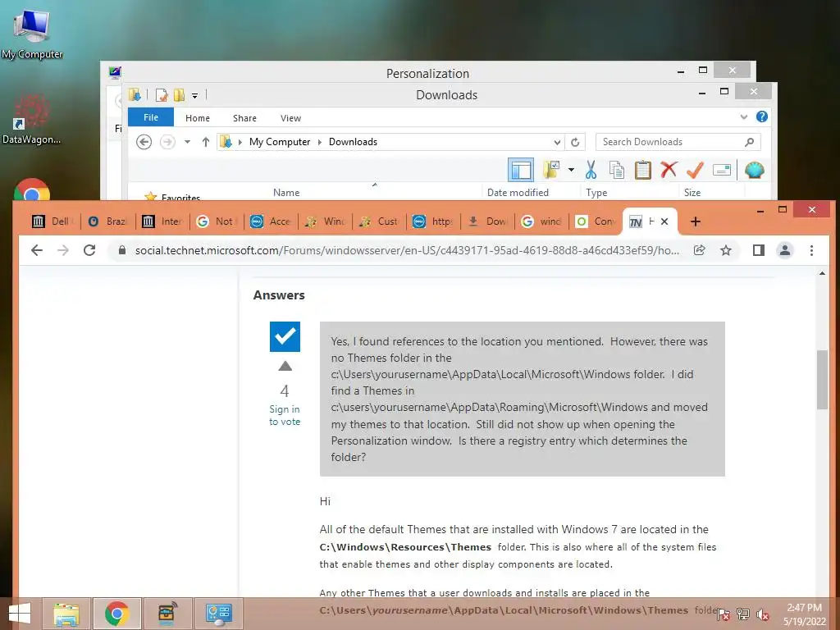Sort by Name column in Downloads
The height and width of the screenshot is (630, 840).
tap(286, 192)
